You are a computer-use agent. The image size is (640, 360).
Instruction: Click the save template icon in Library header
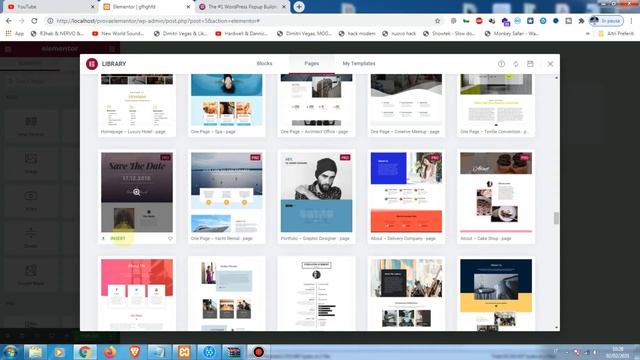click(530, 64)
